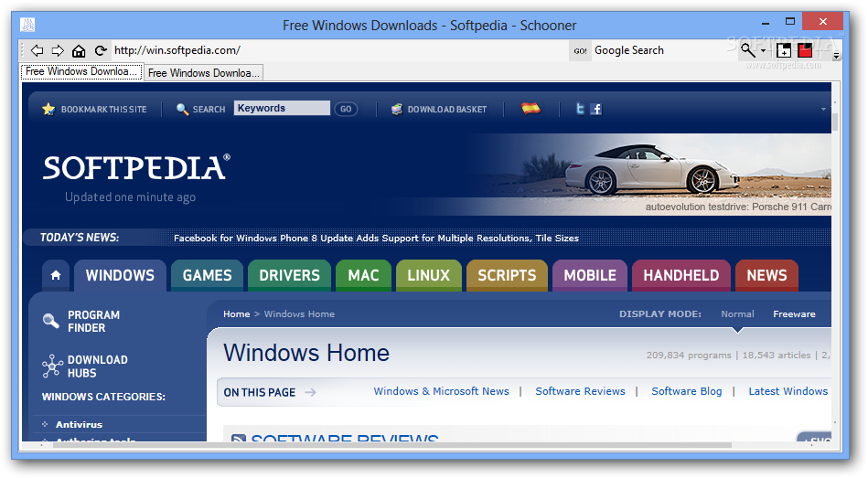
Task: Open the DRIVERS section tab
Action: point(290,275)
